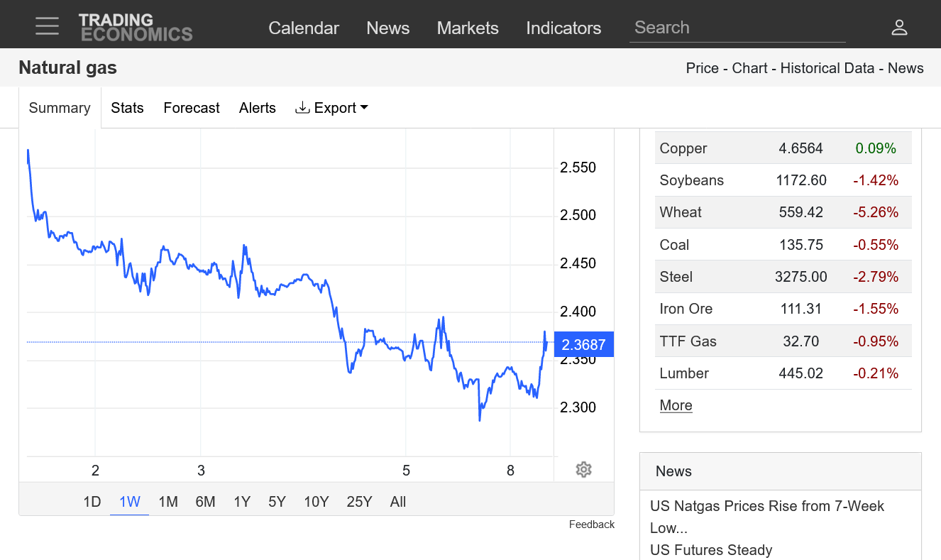941x560 pixels.
Task: Open 'US Natgas Prices Rise' news article
Action: tap(767, 517)
